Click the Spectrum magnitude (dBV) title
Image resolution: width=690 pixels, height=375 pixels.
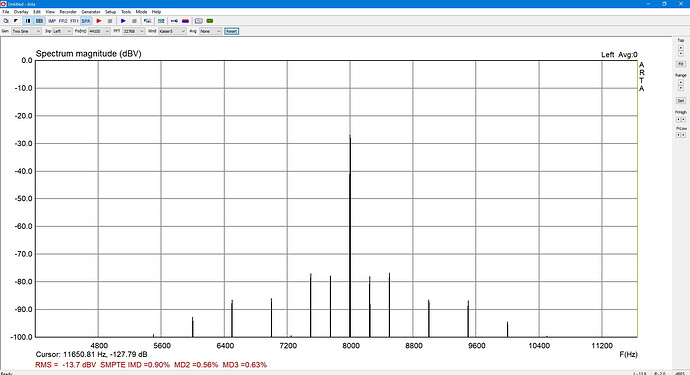88,54
